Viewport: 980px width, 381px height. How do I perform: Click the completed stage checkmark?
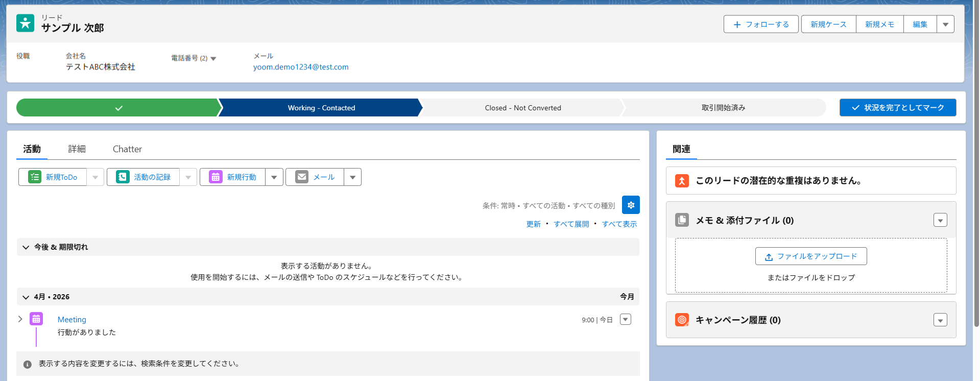coord(119,108)
